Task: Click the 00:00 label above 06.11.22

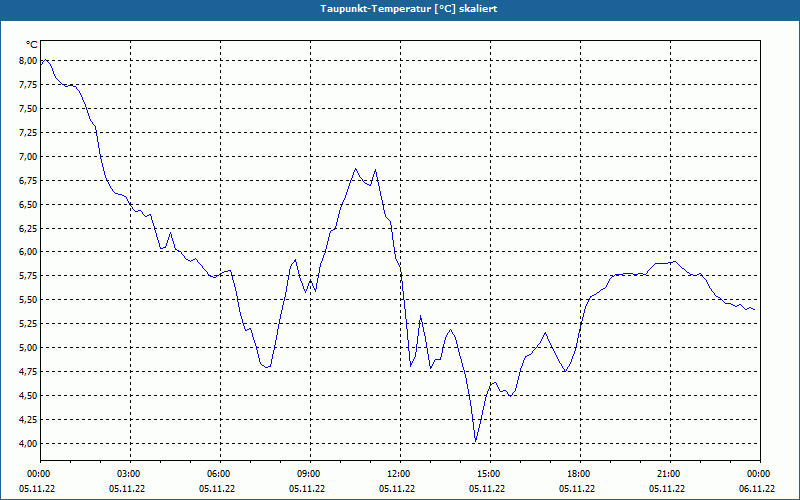Action: [760, 474]
